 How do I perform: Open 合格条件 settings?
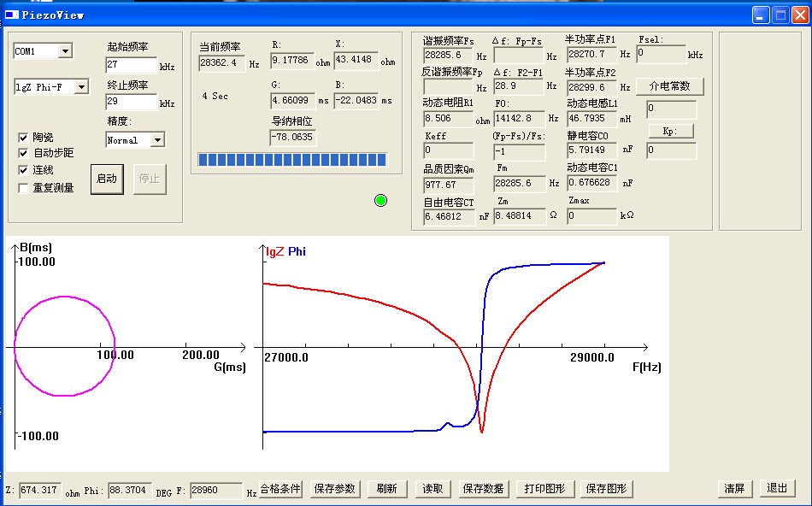tap(280, 489)
